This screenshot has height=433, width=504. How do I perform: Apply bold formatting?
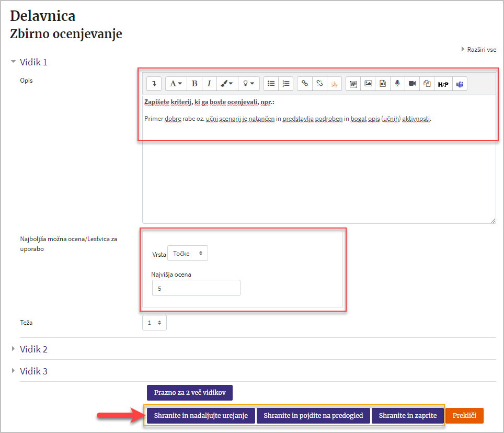[x=194, y=84]
